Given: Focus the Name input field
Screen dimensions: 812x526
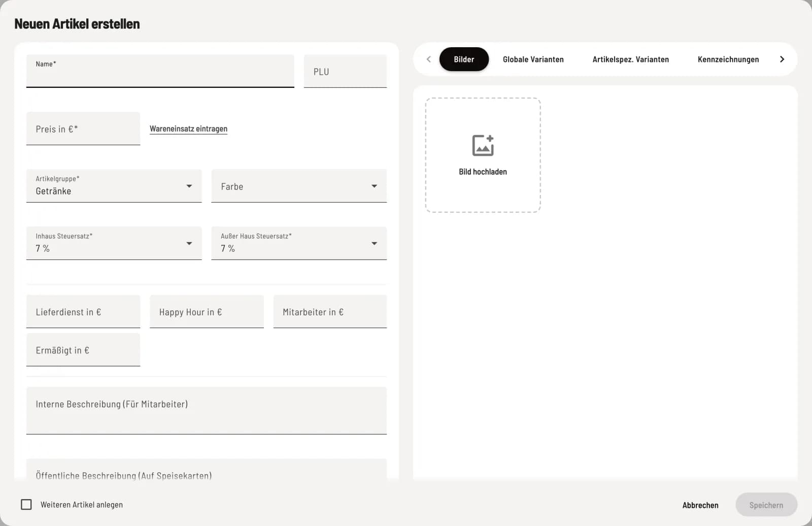Looking at the screenshot, I should tap(160, 71).
